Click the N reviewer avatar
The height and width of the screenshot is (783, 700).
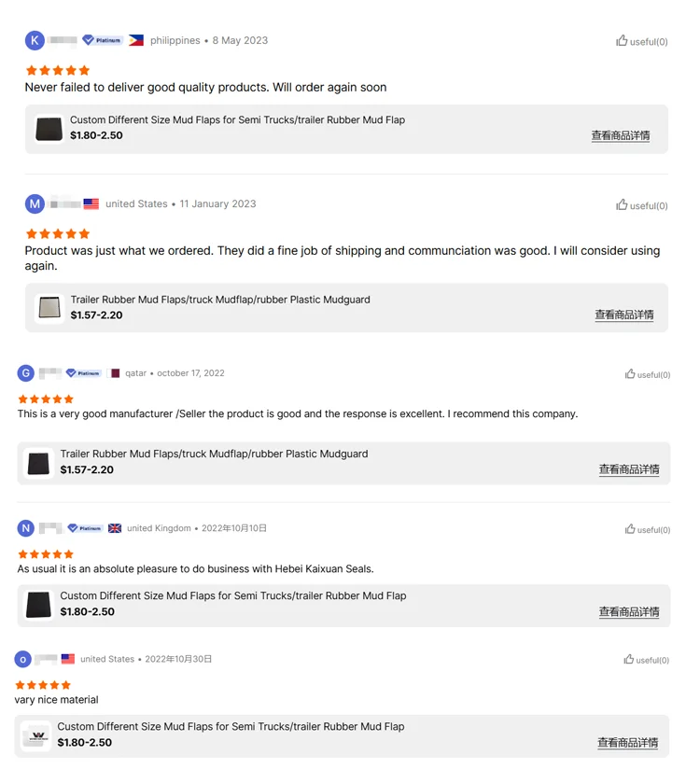tap(26, 528)
